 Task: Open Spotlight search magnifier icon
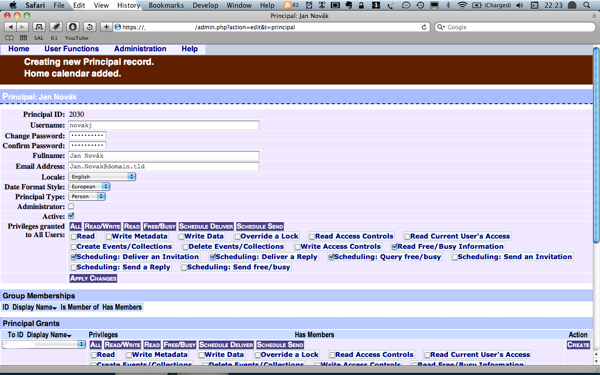coord(586,5)
